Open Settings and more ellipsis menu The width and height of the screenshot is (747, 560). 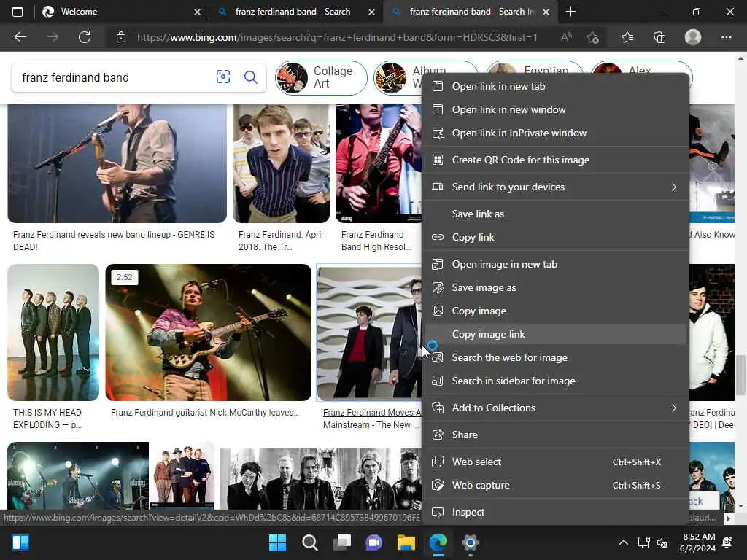pos(726,37)
